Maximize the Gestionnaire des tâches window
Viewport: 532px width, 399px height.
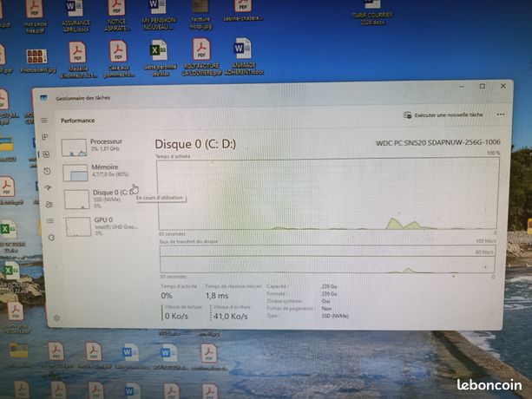[x=483, y=87]
